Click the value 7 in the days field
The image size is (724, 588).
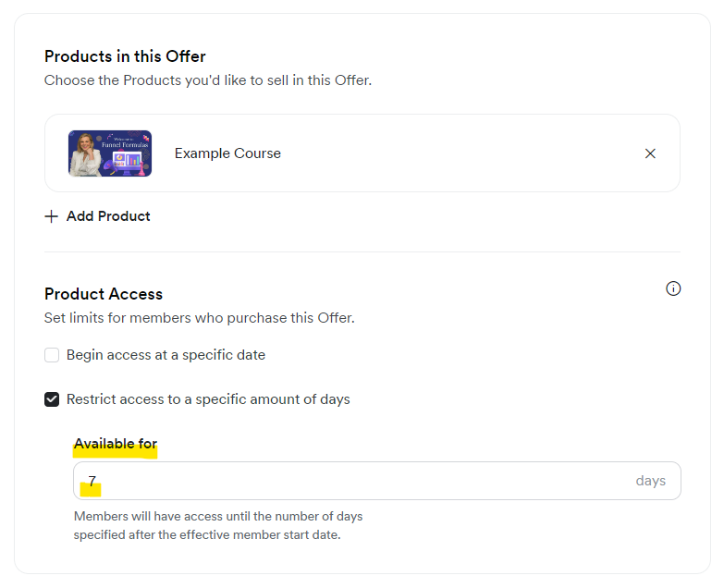pyautogui.click(x=92, y=481)
